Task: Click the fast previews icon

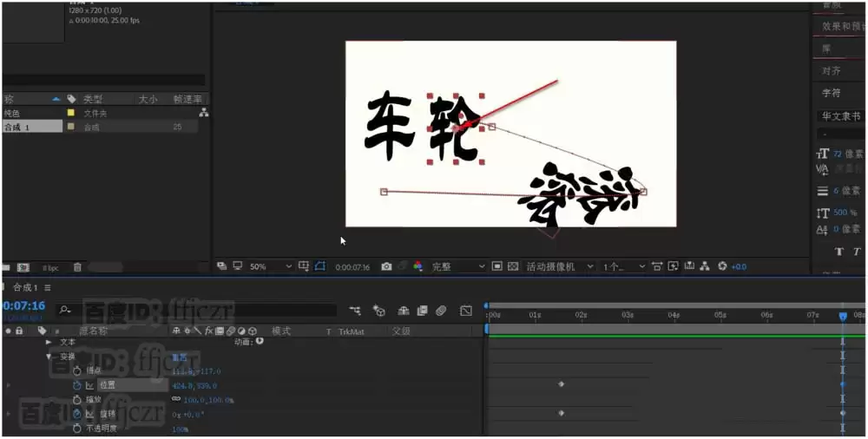Action: point(674,266)
